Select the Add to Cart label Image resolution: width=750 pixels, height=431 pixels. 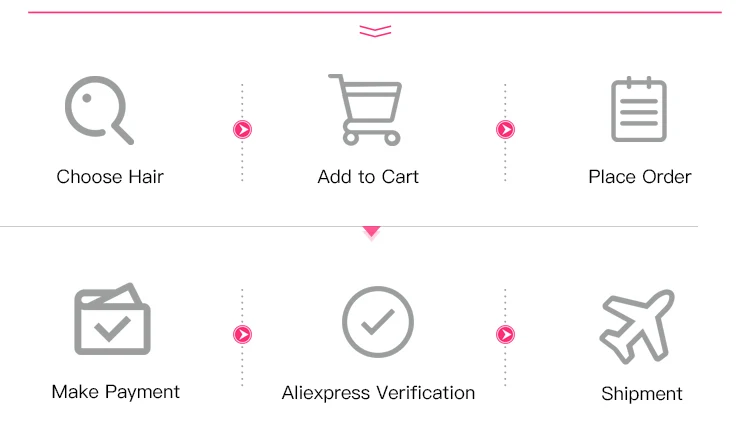coord(368,177)
